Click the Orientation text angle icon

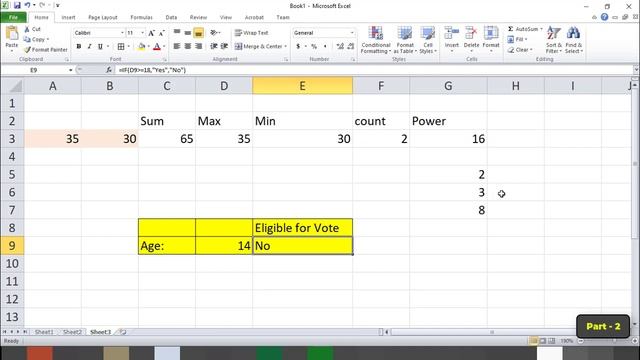(x=214, y=33)
